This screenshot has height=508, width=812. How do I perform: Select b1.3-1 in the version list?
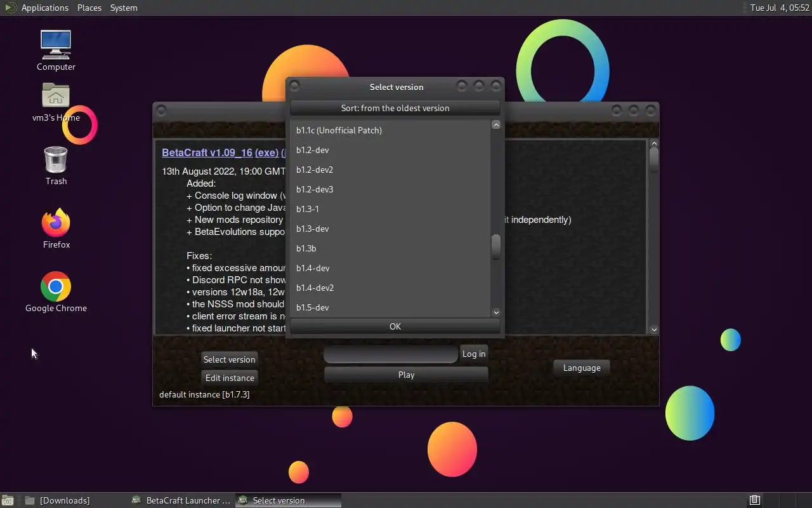(x=390, y=209)
